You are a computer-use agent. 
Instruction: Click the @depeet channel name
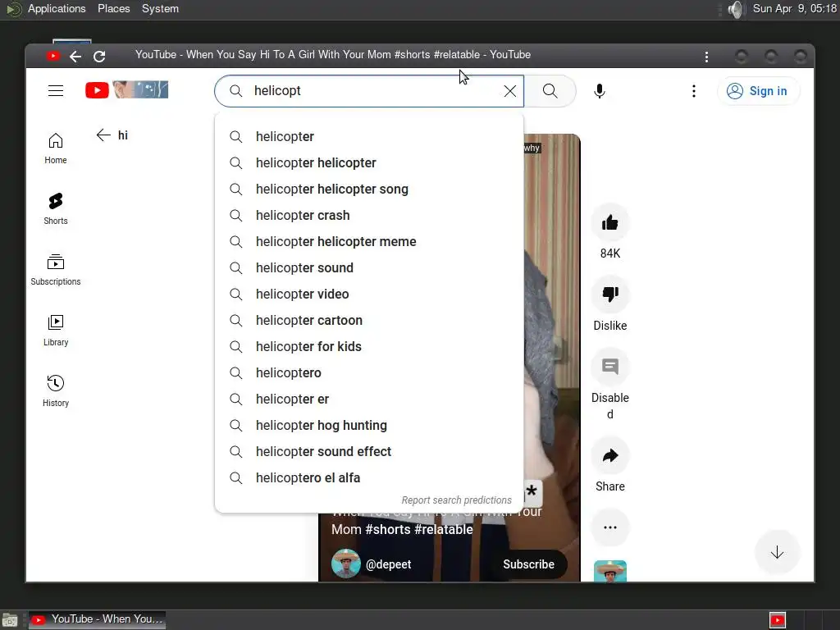pos(388,564)
